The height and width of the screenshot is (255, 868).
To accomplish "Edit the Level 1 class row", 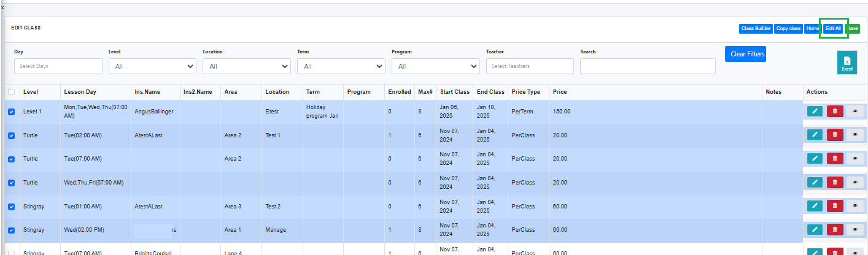I will tap(815, 111).
